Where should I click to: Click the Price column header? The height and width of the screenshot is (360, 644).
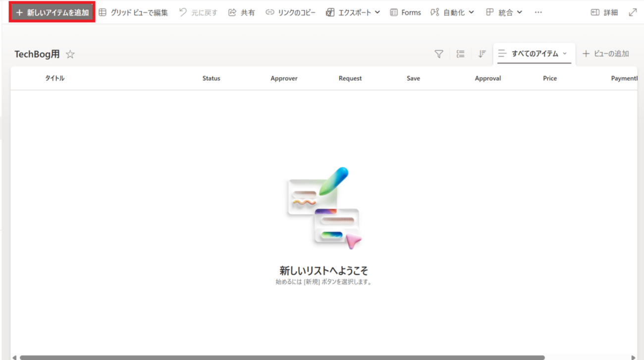(x=550, y=78)
